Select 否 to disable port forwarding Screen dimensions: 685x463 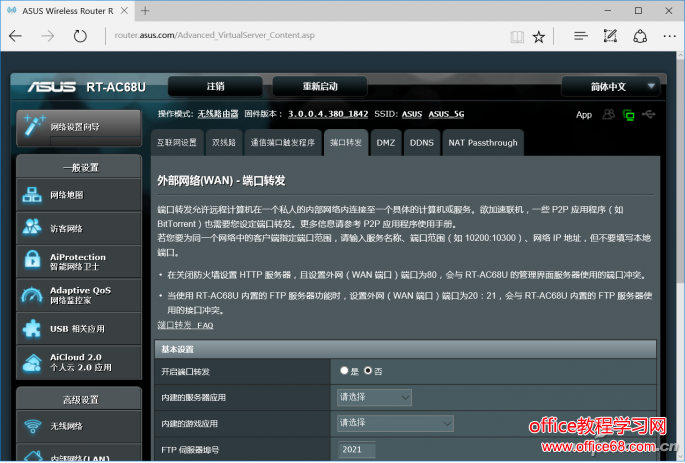[368, 371]
